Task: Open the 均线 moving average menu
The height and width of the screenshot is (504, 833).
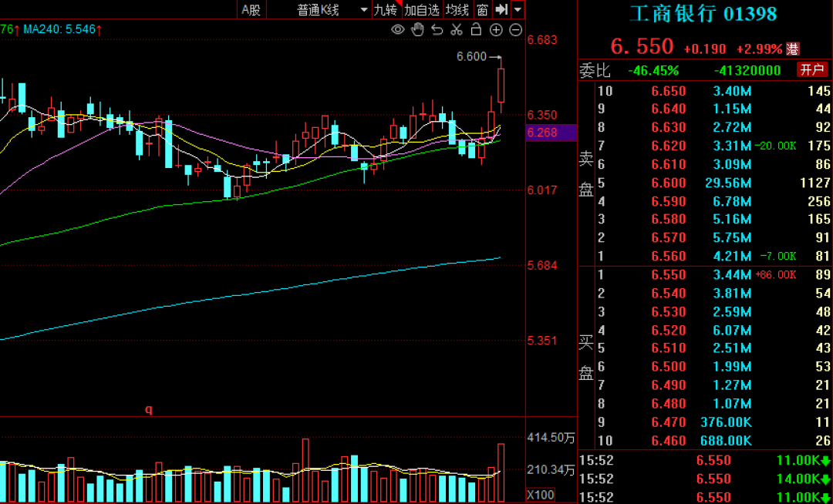Action: [457, 9]
